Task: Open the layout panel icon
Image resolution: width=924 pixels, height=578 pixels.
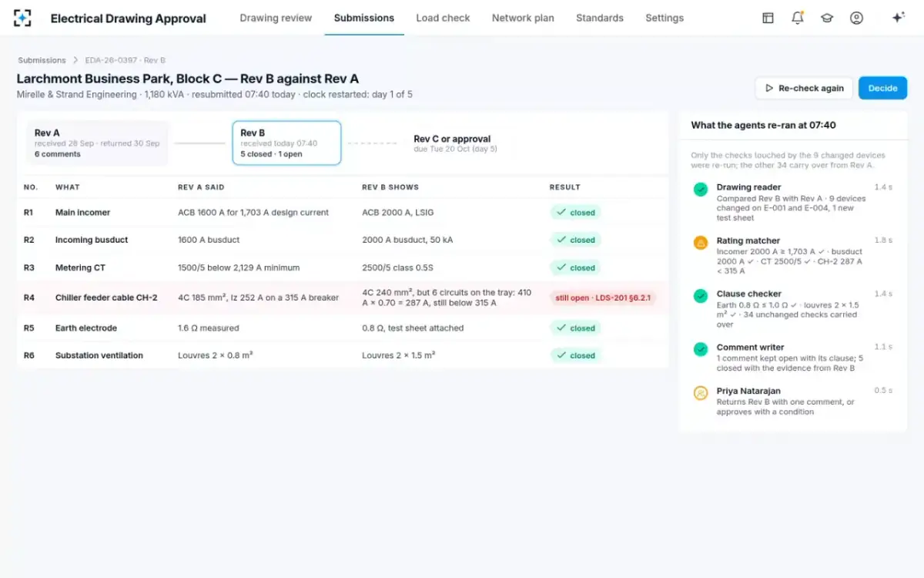Action: pos(768,18)
